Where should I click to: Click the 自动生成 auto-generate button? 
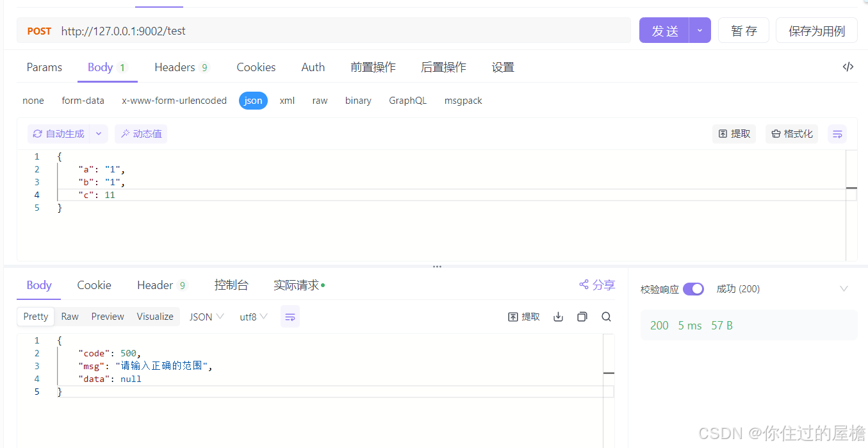point(58,134)
